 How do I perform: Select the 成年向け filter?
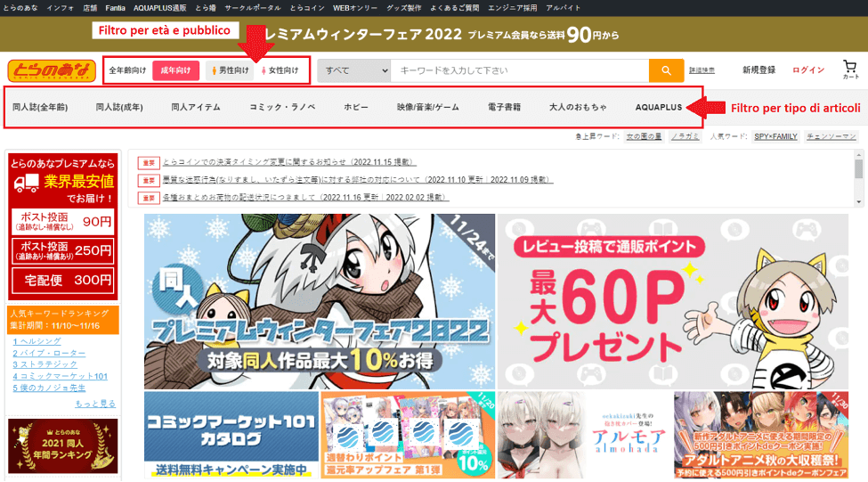click(x=175, y=70)
